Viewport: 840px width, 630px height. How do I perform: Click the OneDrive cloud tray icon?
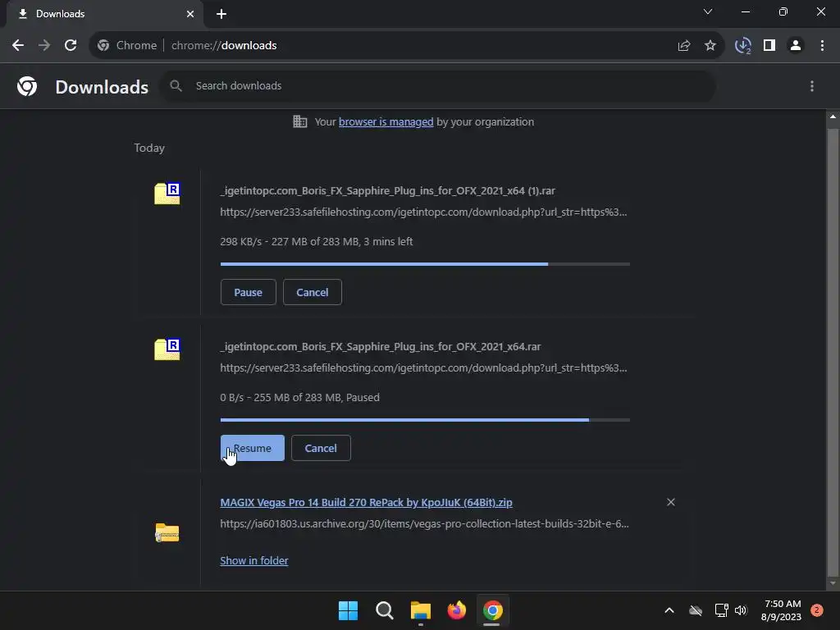[x=696, y=610]
